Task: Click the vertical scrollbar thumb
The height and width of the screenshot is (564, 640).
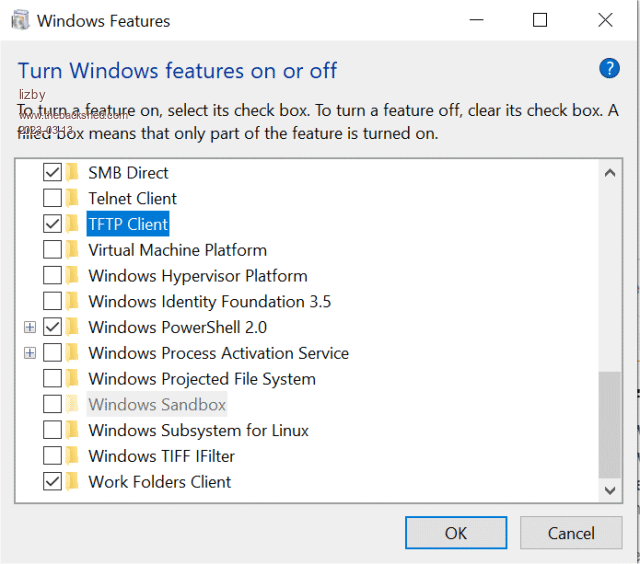Action: pos(608,425)
